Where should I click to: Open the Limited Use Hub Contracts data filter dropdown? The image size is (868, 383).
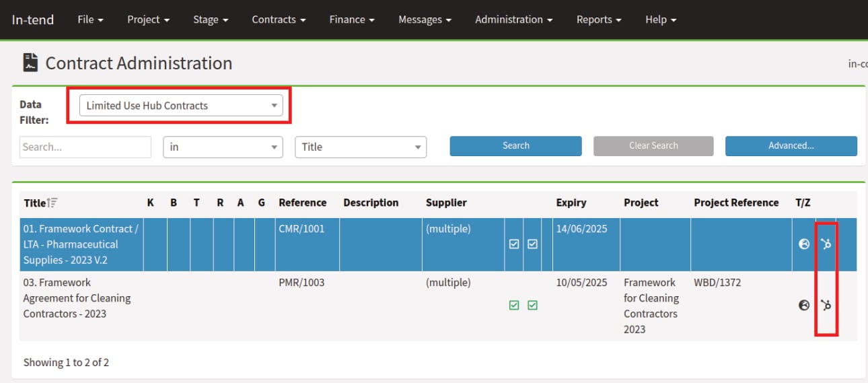point(181,106)
